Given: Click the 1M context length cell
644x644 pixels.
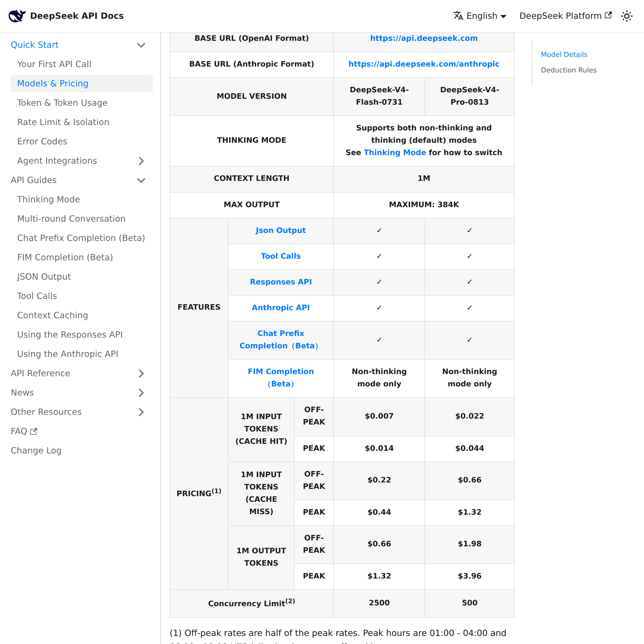Looking at the screenshot, I should click(424, 178).
